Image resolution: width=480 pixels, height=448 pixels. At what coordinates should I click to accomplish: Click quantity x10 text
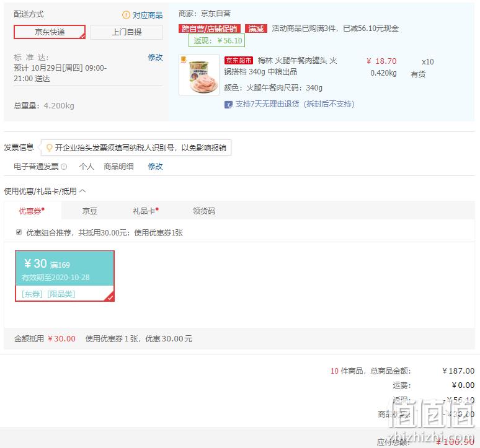tap(428, 62)
